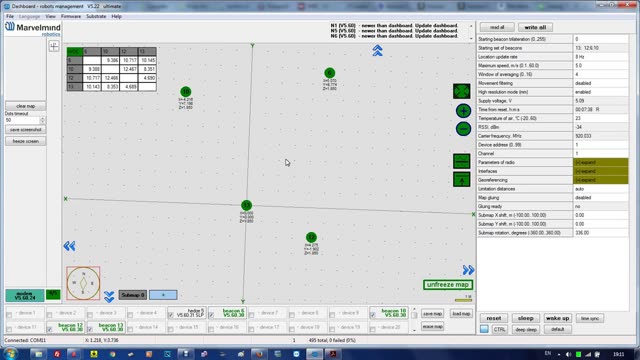Click the Dots timeout input field

point(22,120)
